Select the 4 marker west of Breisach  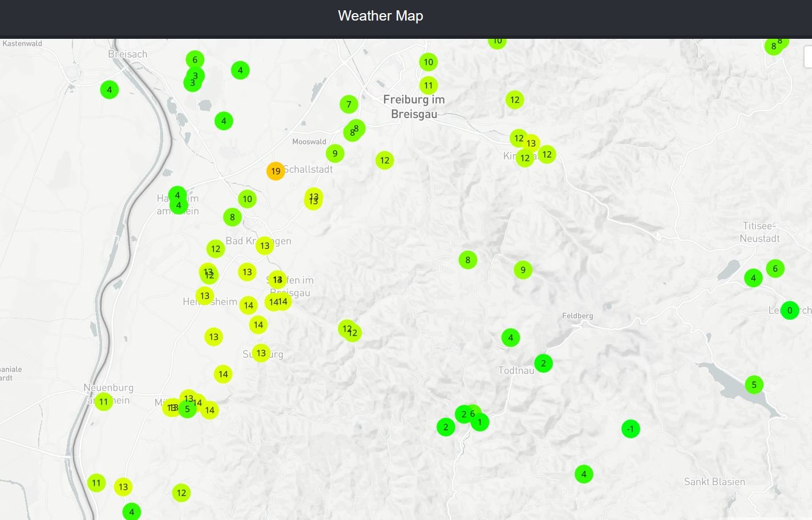coord(110,90)
